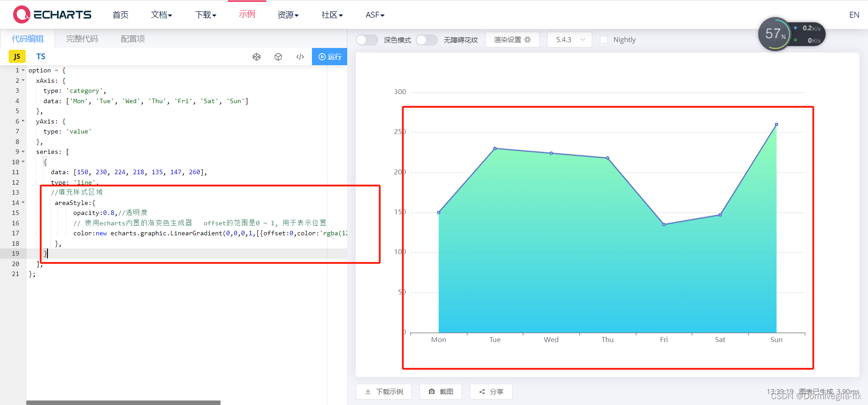Click the horizontal scrollbar of code editor
The image size is (868, 405).
click(123, 402)
